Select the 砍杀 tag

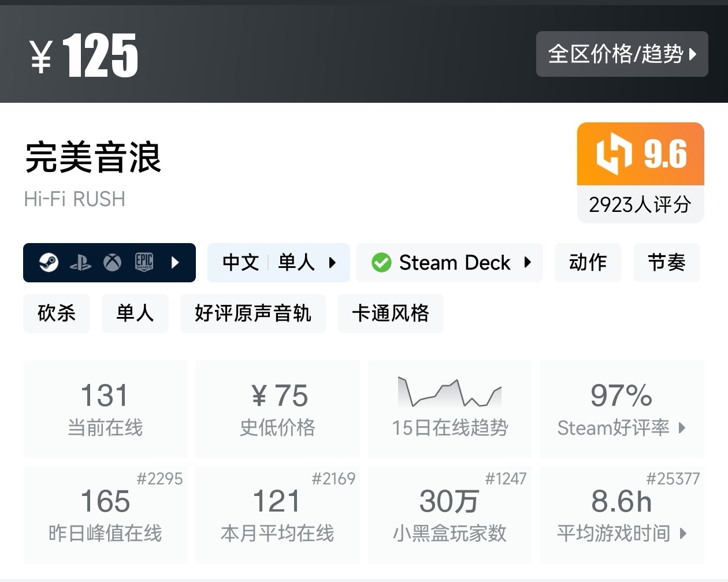coord(57,314)
